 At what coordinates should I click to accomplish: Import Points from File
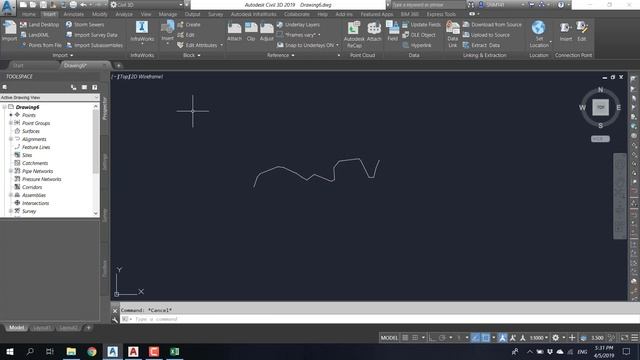(41, 45)
